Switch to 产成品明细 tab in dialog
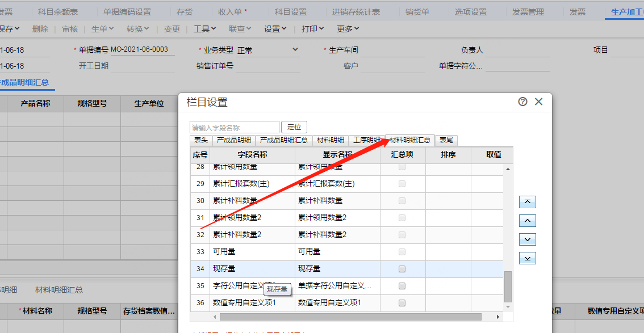The image size is (644, 333). 234,140
